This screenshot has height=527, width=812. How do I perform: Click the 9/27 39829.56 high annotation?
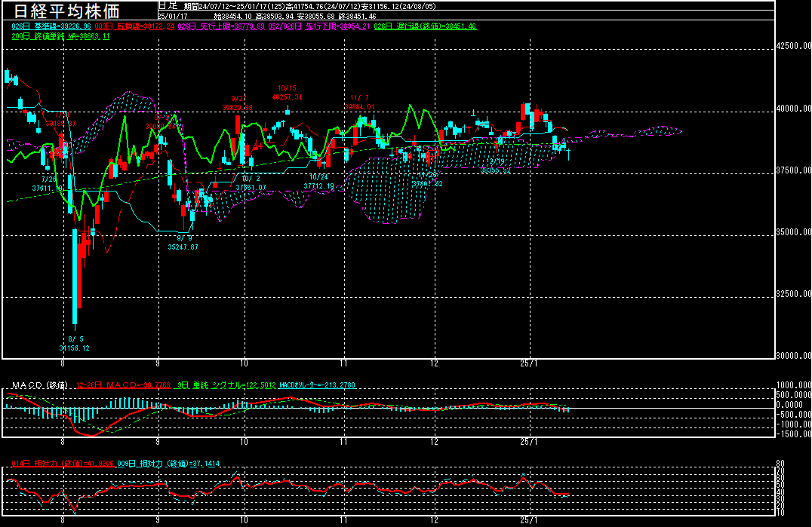(237, 103)
